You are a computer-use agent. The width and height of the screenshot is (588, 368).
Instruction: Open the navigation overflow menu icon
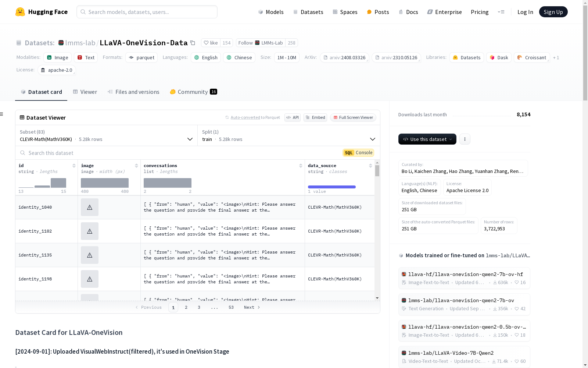[501, 12]
